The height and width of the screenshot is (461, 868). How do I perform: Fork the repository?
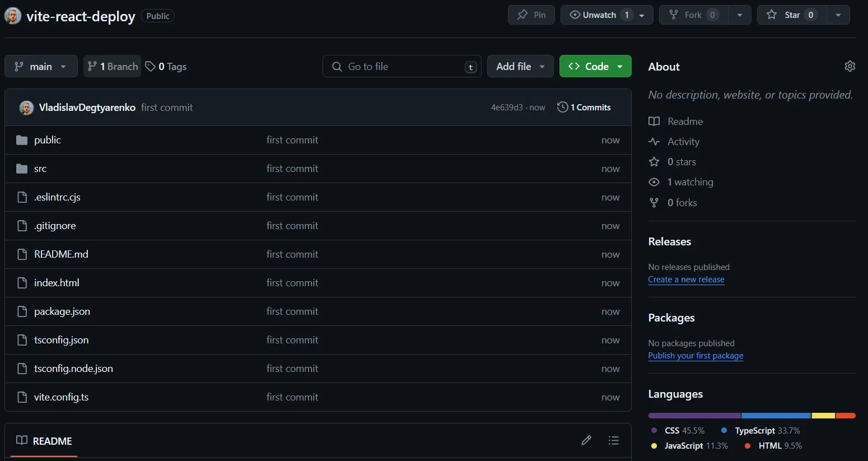694,15
